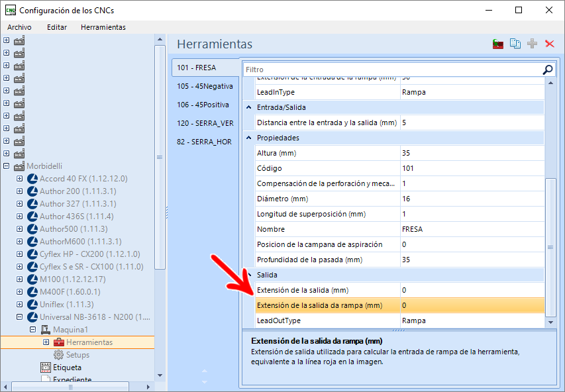Click the Setups gear icon
The width and height of the screenshot is (565, 392).
[59, 355]
